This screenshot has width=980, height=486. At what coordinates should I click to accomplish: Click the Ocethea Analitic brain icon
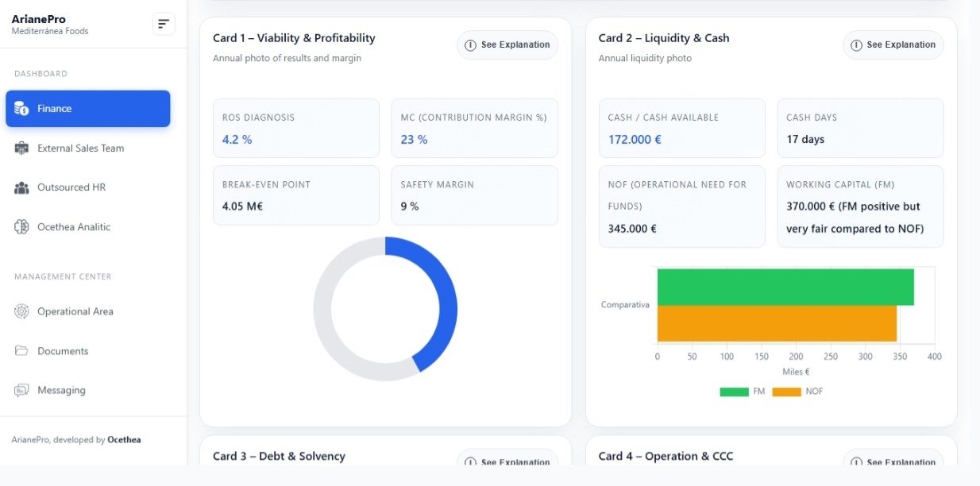pos(21,227)
